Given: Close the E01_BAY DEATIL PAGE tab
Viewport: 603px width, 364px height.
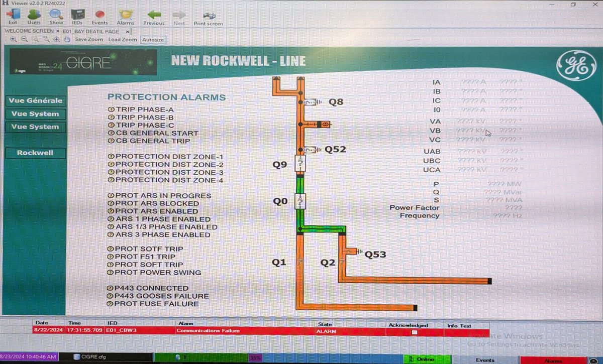Looking at the screenshot, I should (x=128, y=31).
